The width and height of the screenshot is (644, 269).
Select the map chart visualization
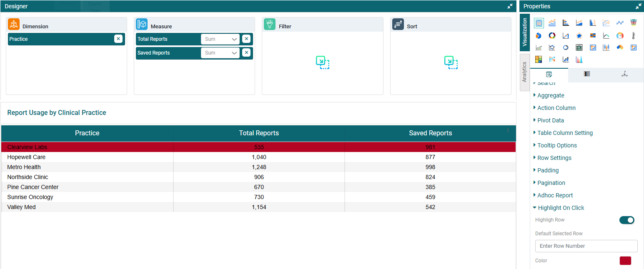coord(620,47)
